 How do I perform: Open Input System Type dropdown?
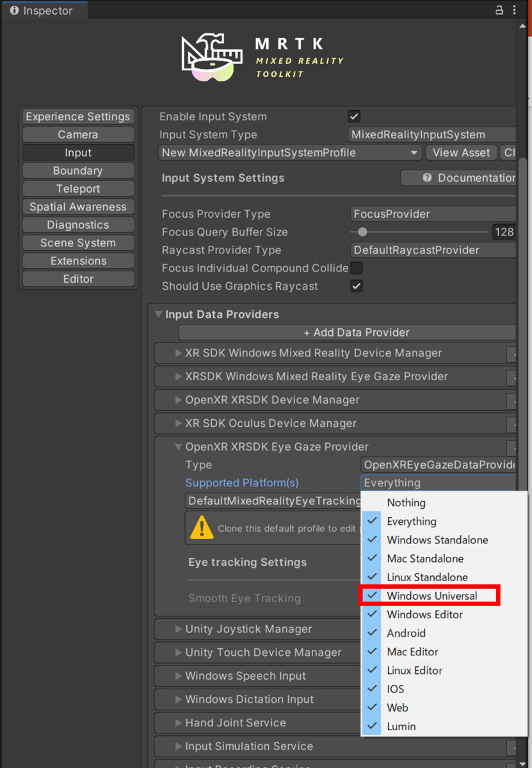[x=432, y=134]
